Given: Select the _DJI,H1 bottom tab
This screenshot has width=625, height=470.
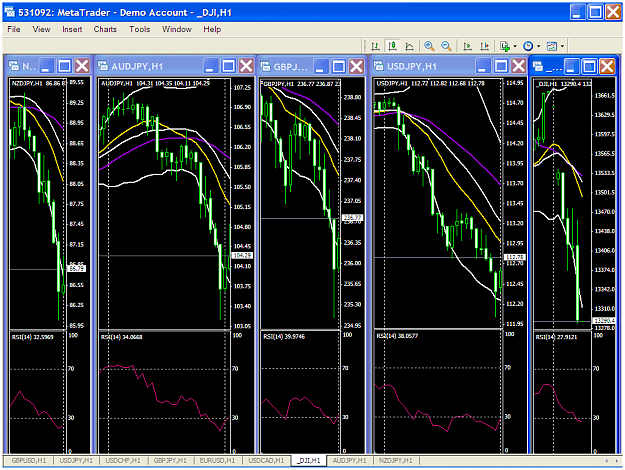Looking at the screenshot, I should pos(309,461).
